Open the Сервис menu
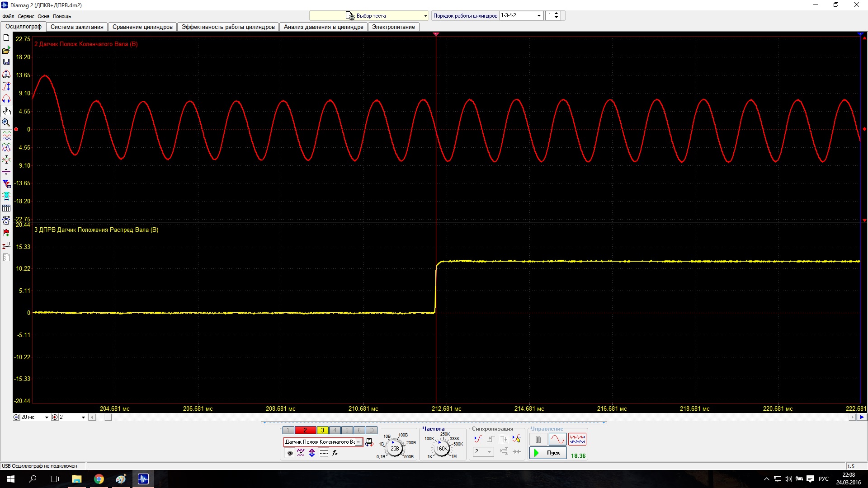This screenshot has width=868, height=488. pos(26,16)
